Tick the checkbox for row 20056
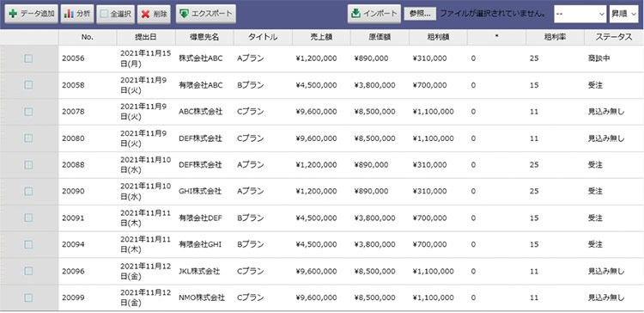 click(28, 58)
